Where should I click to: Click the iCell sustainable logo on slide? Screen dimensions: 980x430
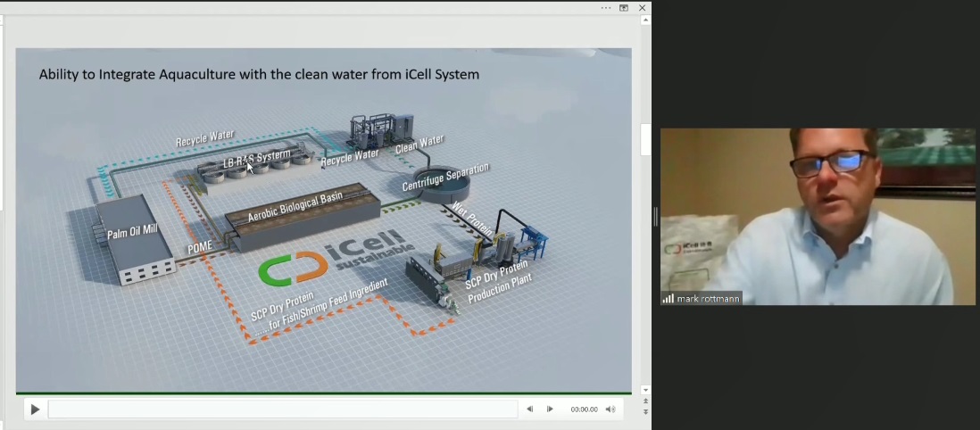click(336, 256)
